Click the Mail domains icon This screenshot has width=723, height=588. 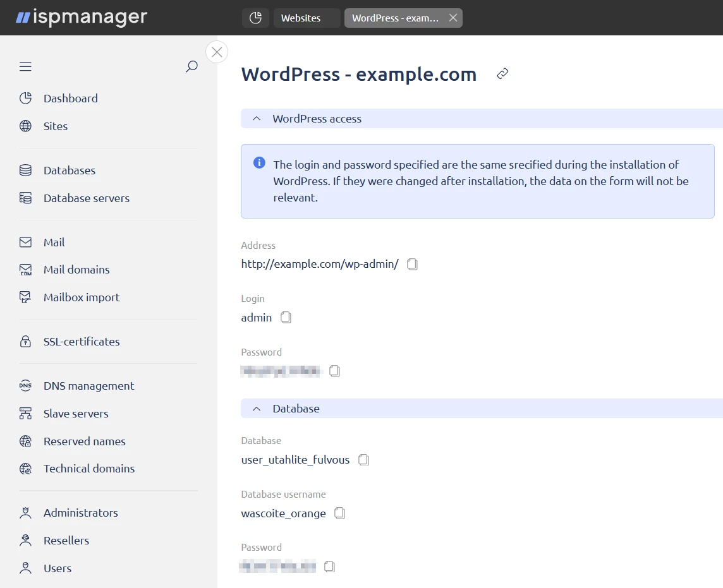pos(26,270)
